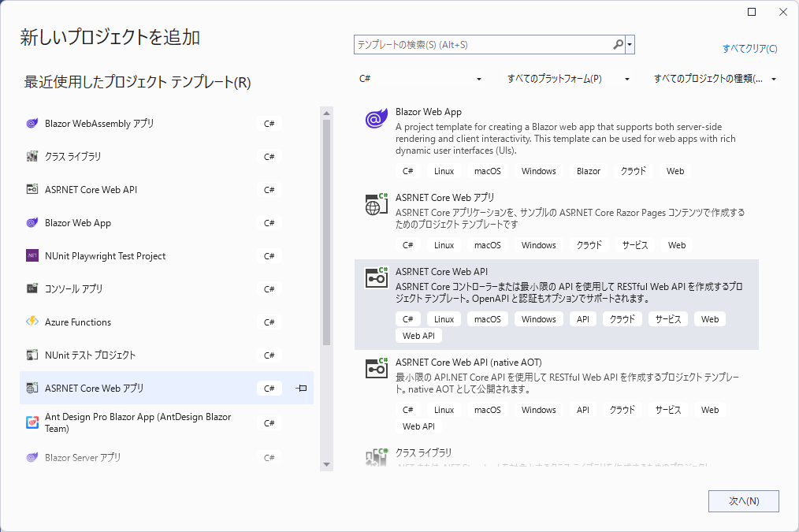Click Web API tag under ASP.NET Core Web API
Screen dimensions: 799x532
pos(419,336)
